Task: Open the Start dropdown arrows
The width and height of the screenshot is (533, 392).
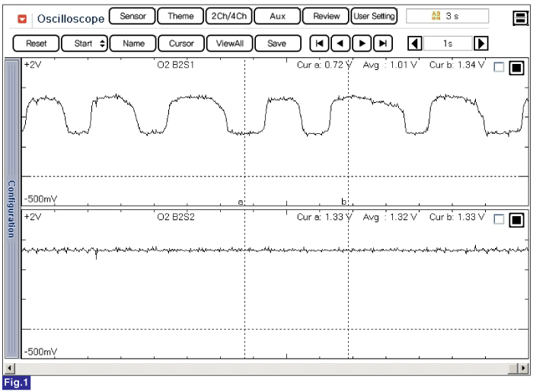Action: [102, 43]
